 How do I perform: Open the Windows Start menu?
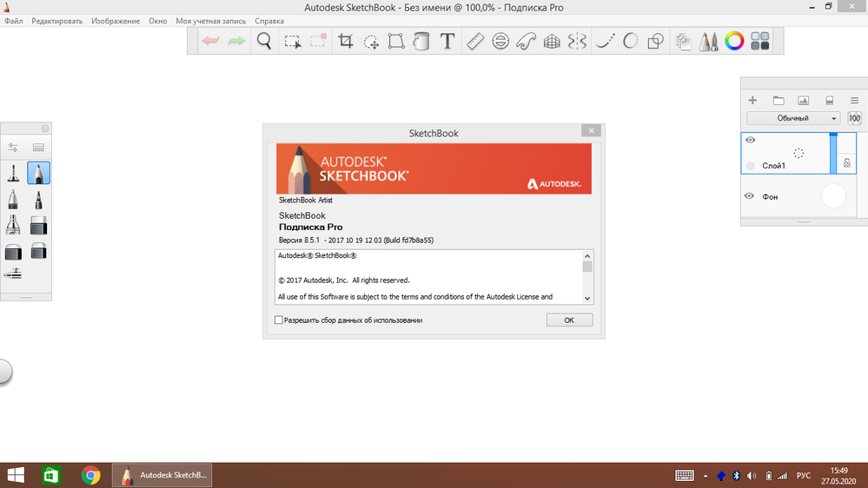coord(16,475)
